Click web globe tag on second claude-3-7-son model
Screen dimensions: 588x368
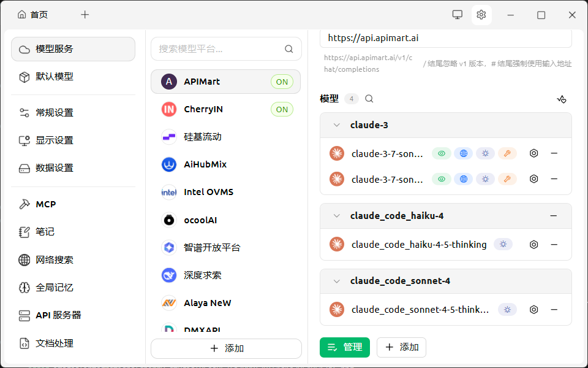(x=464, y=179)
